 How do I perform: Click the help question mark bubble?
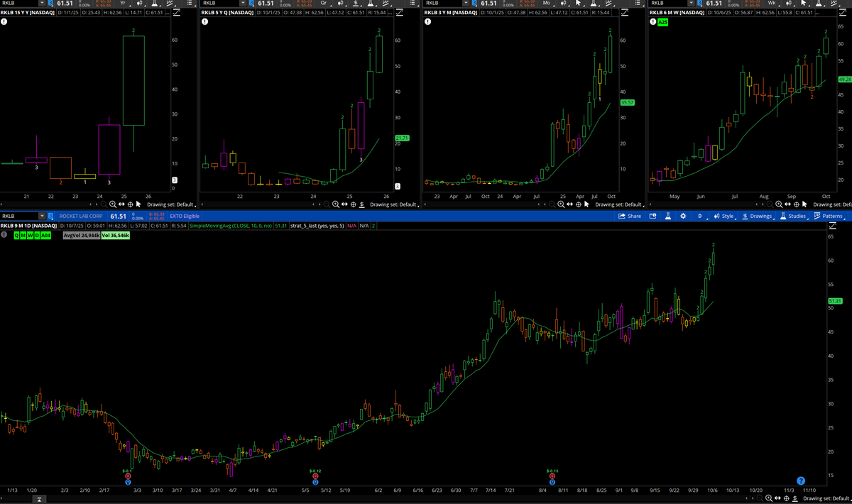pos(800,480)
